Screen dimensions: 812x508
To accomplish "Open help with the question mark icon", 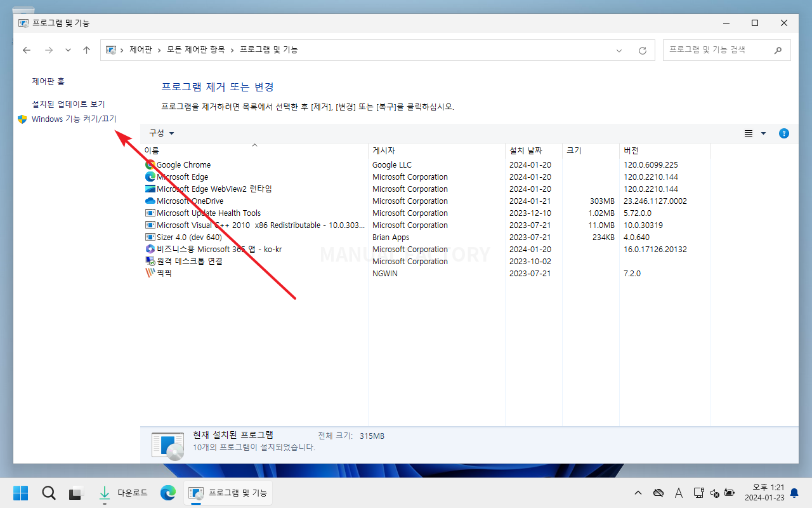I will (x=784, y=133).
